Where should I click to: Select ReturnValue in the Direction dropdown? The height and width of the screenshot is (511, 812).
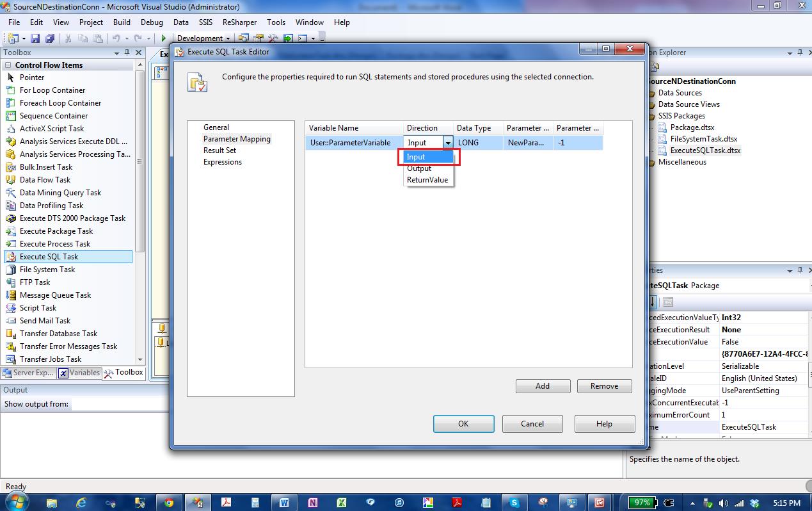[427, 180]
